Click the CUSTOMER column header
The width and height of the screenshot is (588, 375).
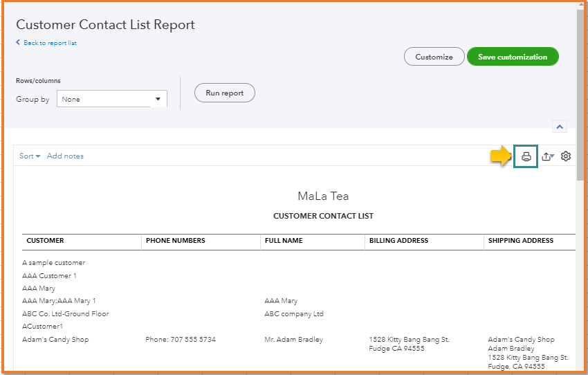coord(45,241)
